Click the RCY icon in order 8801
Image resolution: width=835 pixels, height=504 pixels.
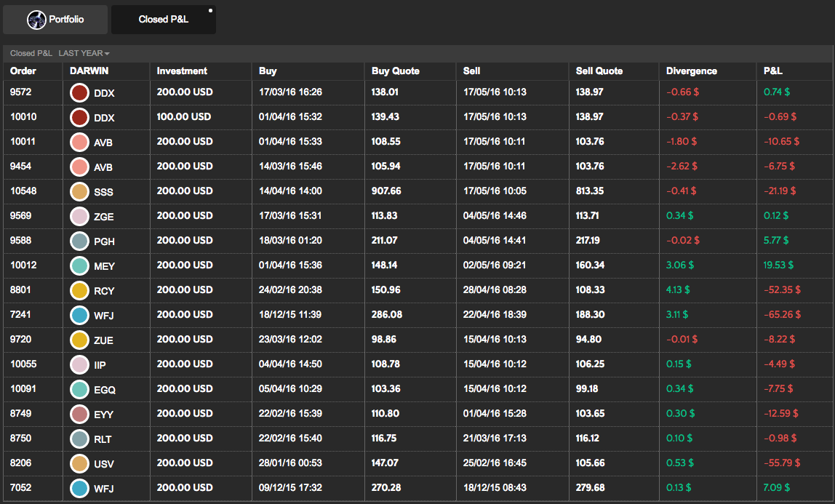click(x=79, y=291)
